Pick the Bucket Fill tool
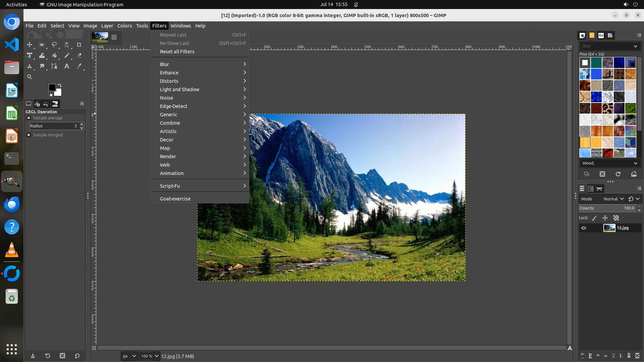Viewport: 644px width, 362px height. [54, 56]
